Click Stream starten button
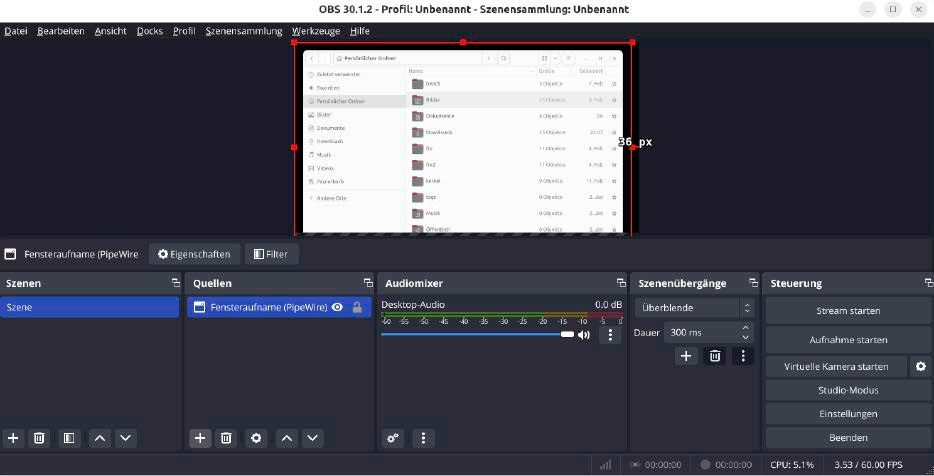 point(848,311)
